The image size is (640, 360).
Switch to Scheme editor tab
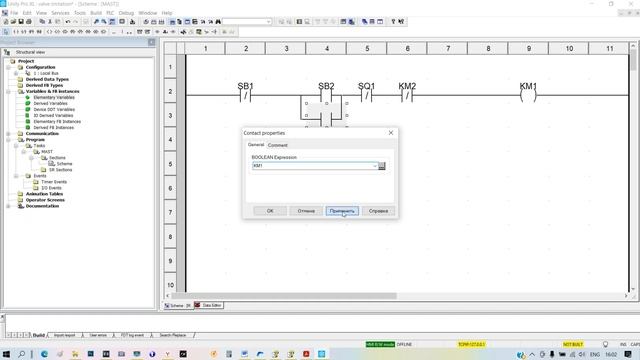pos(178,305)
